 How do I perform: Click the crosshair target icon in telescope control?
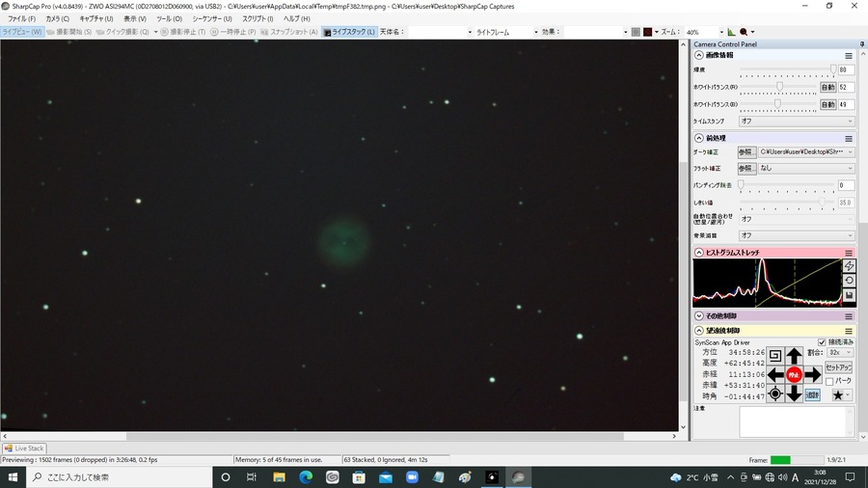click(775, 393)
